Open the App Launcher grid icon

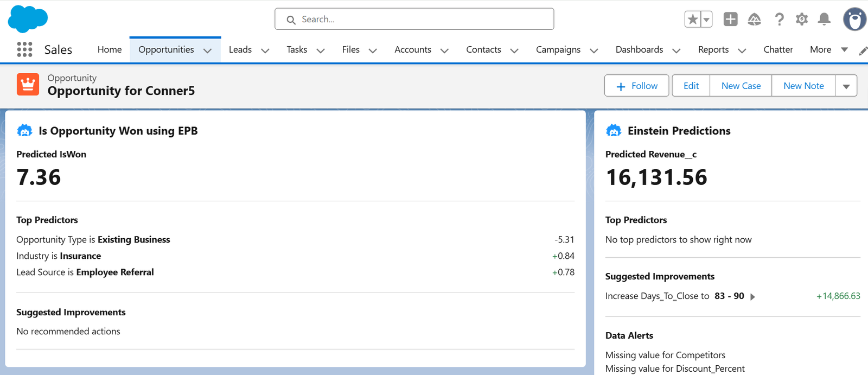pos(24,49)
